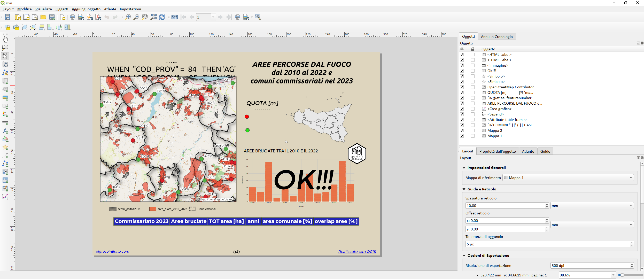
Task: Click Export as PDF icon
Action: (x=98, y=17)
